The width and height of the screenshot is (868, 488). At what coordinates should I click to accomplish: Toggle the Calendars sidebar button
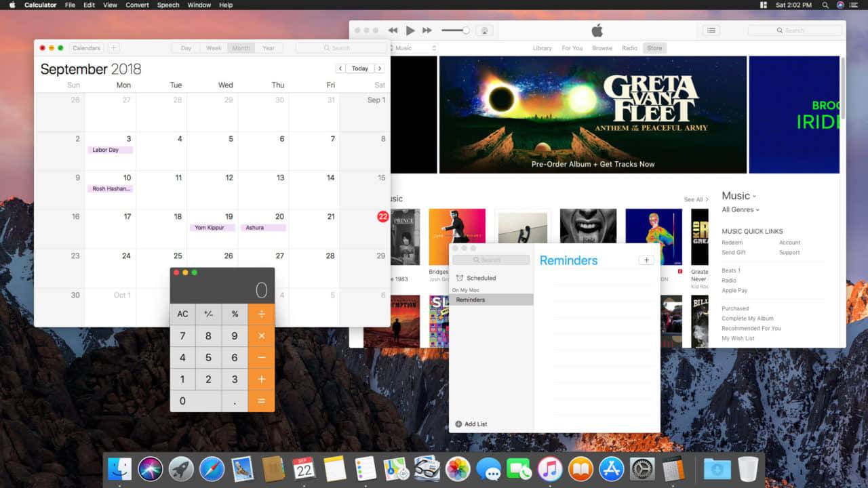click(x=86, y=48)
